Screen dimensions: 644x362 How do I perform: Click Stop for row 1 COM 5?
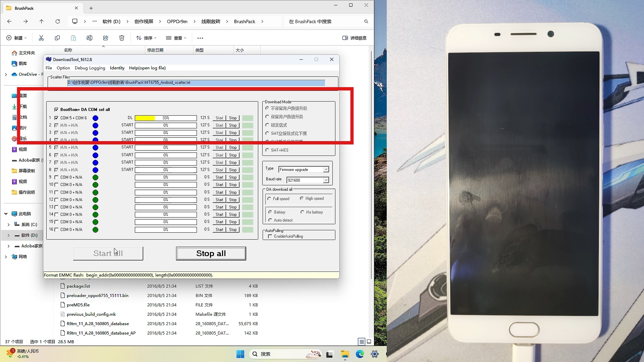pyautogui.click(x=233, y=118)
